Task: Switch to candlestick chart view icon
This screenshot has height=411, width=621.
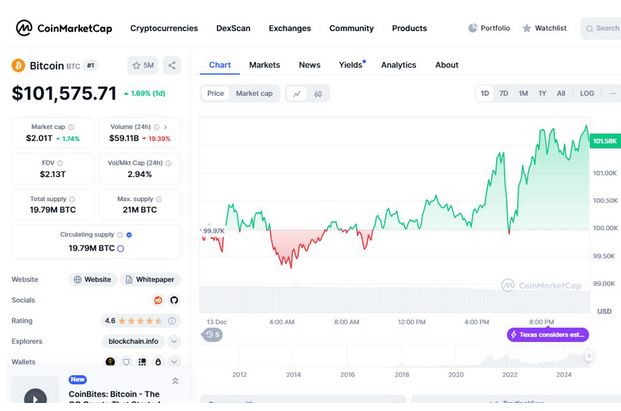Action: [318, 93]
